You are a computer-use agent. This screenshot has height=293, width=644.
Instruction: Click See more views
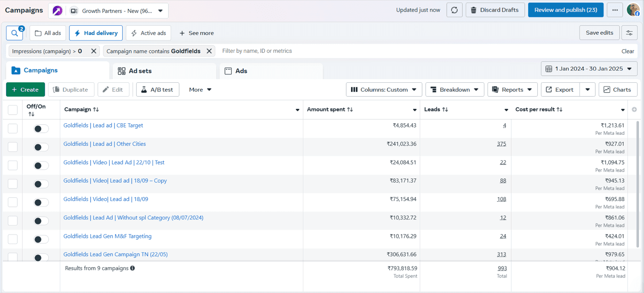(x=196, y=33)
